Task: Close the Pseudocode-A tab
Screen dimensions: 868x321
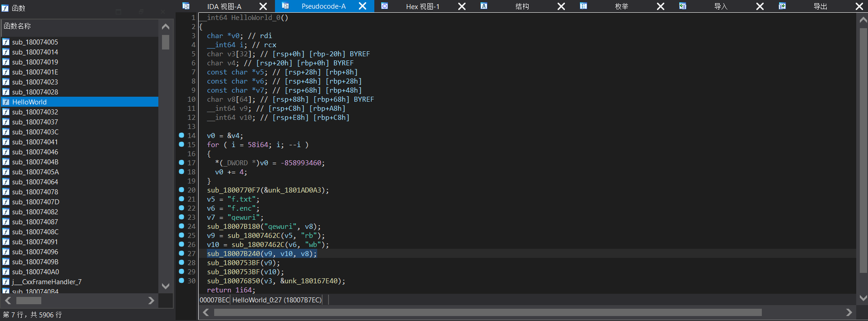Action: [x=363, y=6]
